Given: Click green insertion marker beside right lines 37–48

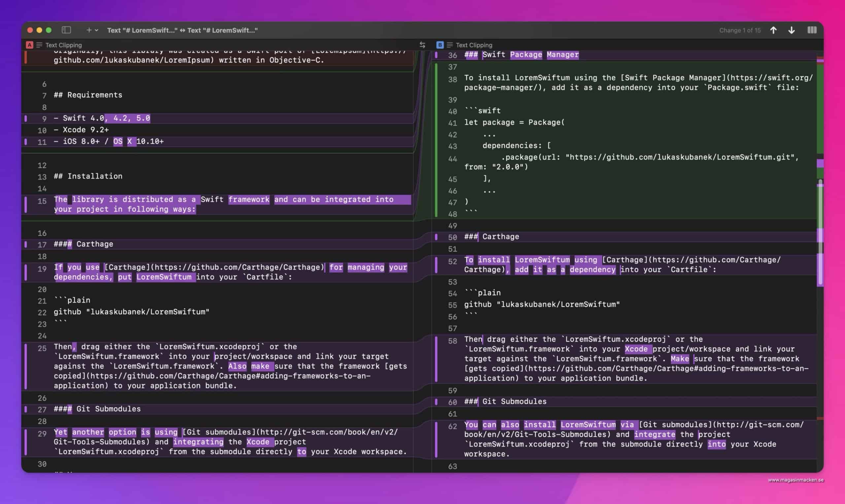Looking at the screenshot, I should pyautogui.click(x=436, y=140).
